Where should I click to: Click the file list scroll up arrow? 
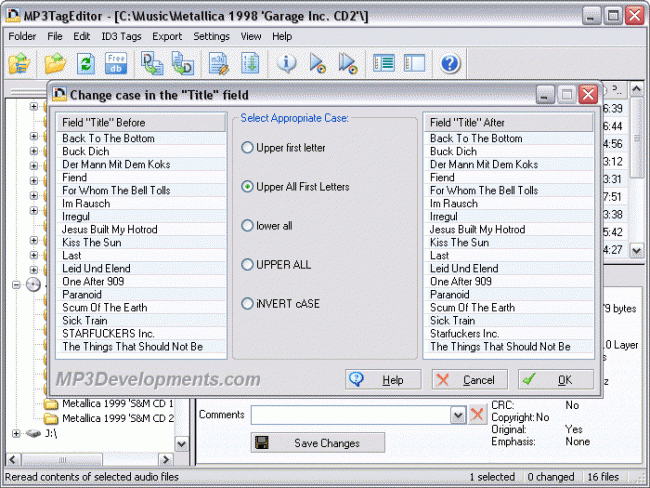click(636, 88)
